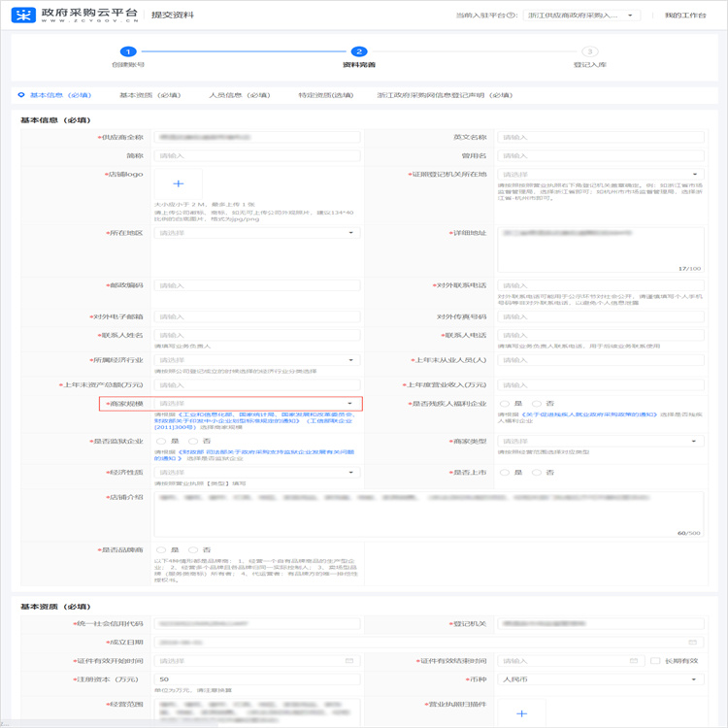Select 是 for 是否残疾人福利企业
728x728 pixels.
(505, 403)
